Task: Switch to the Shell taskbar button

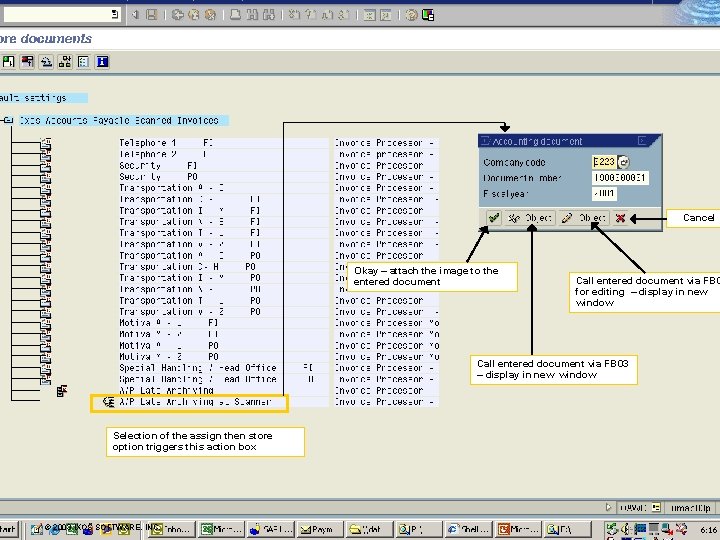Action: (x=468, y=529)
